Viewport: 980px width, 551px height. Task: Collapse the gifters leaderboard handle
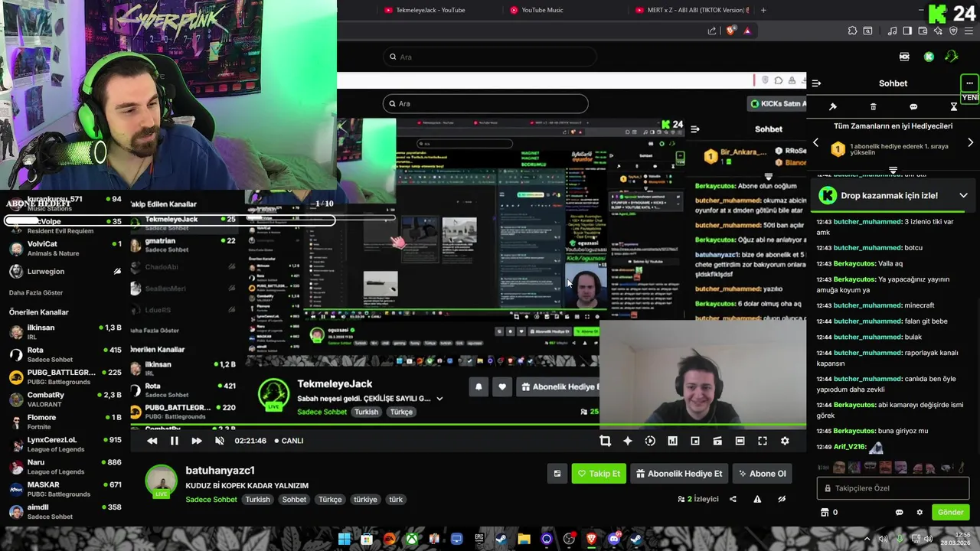click(893, 170)
